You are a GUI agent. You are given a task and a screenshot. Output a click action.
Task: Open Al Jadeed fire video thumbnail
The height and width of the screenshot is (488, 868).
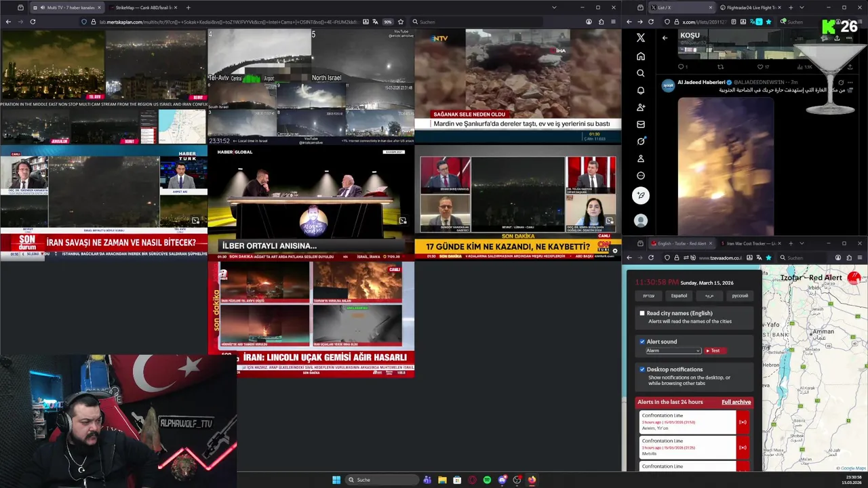tap(726, 166)
